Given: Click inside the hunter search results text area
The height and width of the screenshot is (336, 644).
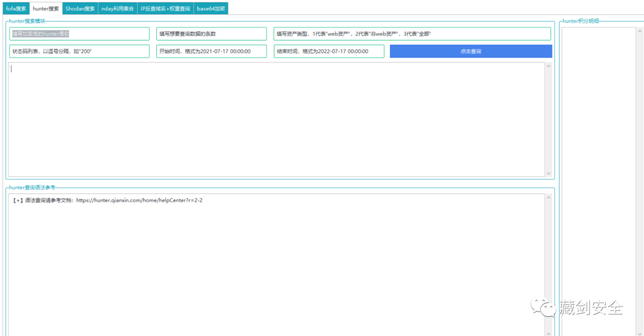Looking at the screenshot, I should click(277, 120).
